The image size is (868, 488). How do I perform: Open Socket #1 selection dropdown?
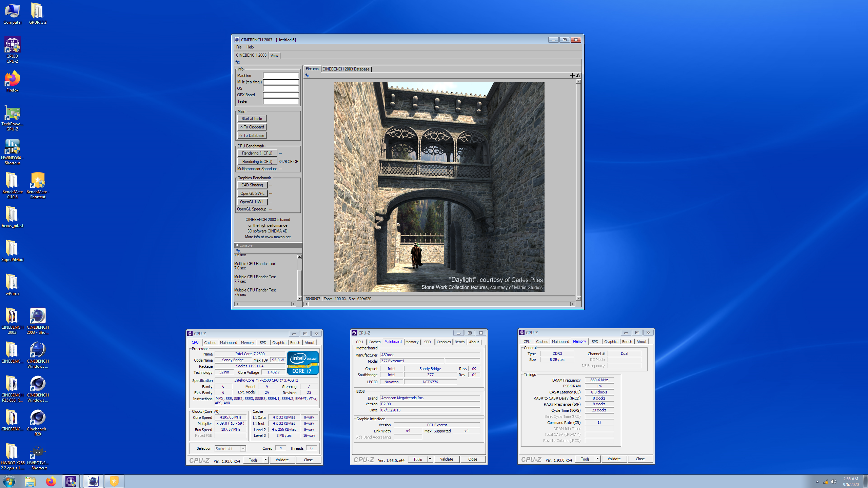(x=230, y=448)
